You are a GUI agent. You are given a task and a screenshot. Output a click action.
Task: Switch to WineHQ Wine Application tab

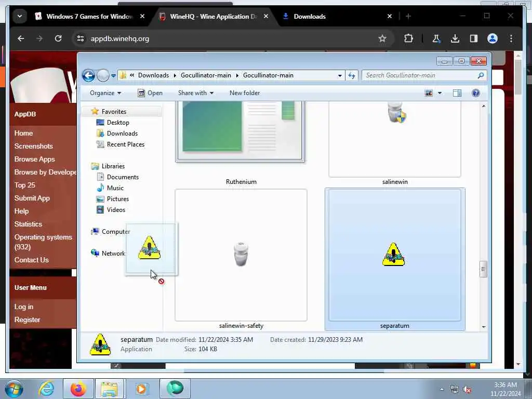(x=213, y=16)
